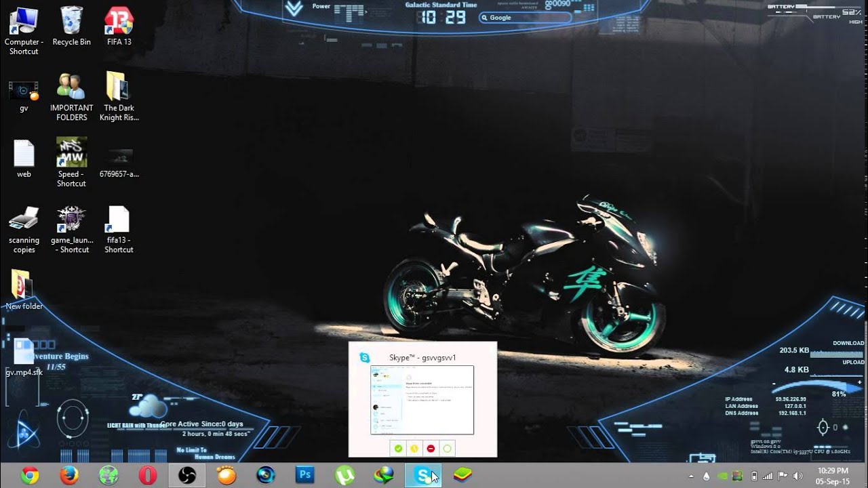Click the Power label in top widget

[x=321, y=6]
